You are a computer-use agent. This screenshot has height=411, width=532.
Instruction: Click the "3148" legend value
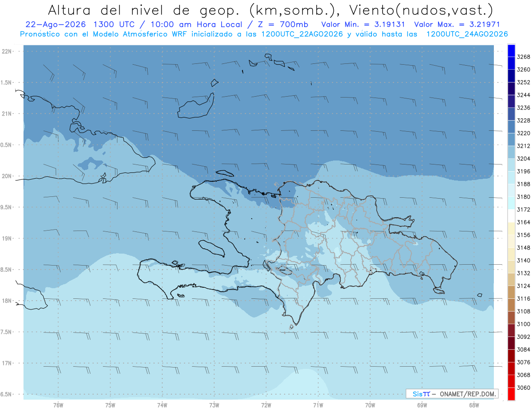point(524,247)
